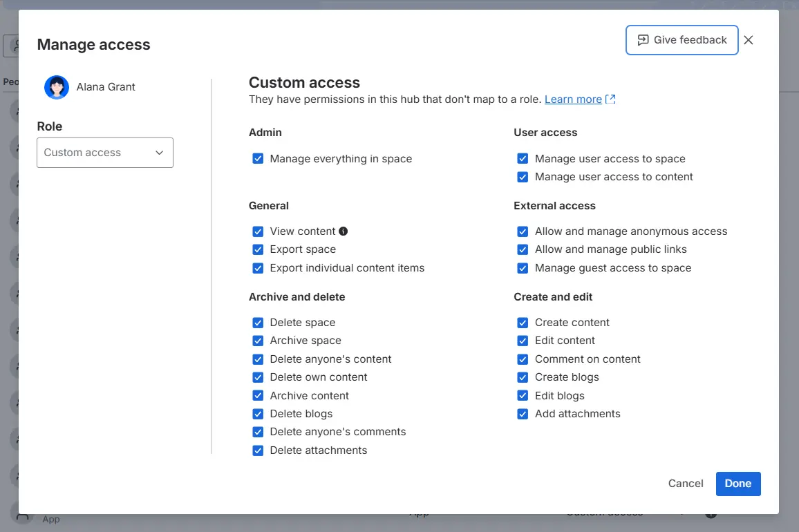
Task: Click the Give feedback button
Action: 682,40
